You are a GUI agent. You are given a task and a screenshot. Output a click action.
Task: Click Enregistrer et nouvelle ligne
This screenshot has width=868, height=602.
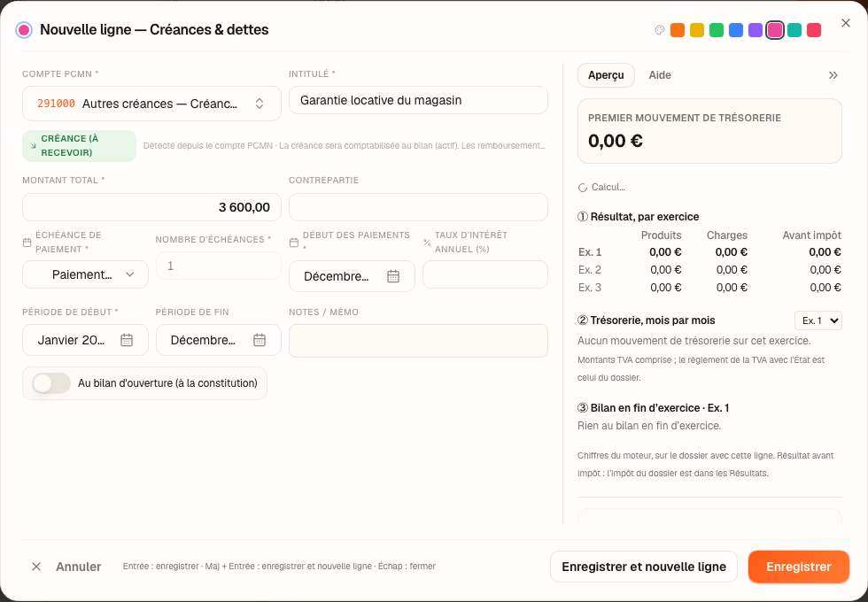pos(644,567)
